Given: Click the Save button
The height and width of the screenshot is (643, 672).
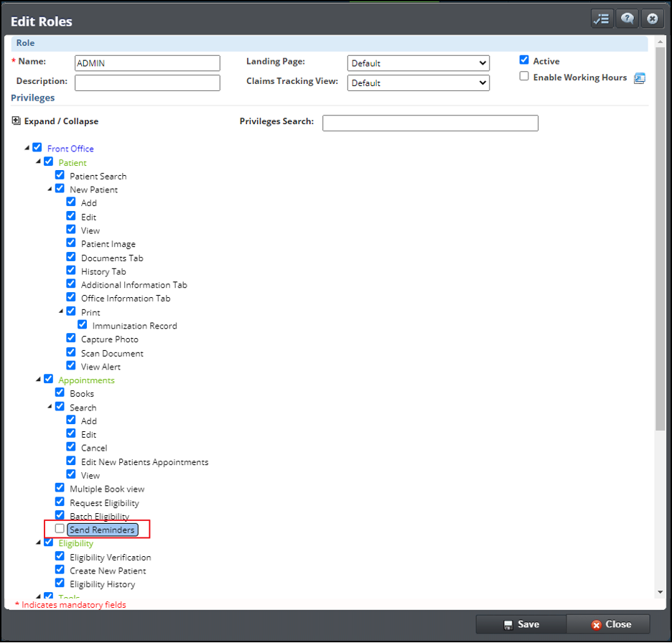Looking at the screenshot, I should pyautogui.click(x=521, y=624).
